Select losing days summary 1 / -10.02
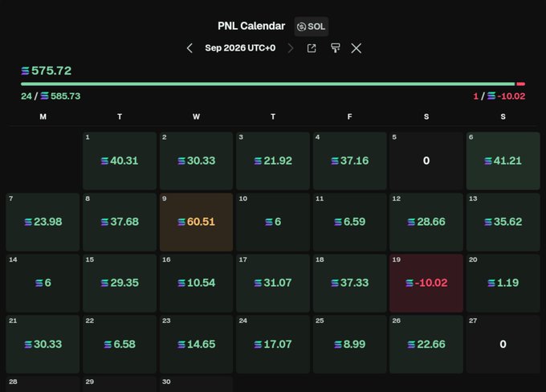The height and width of the screenshot is (392, 546). (x=499, y=96)
